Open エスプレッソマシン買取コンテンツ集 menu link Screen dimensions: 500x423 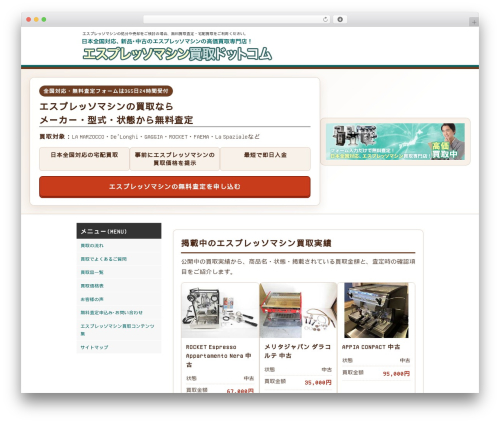click(x=117, y=330)
